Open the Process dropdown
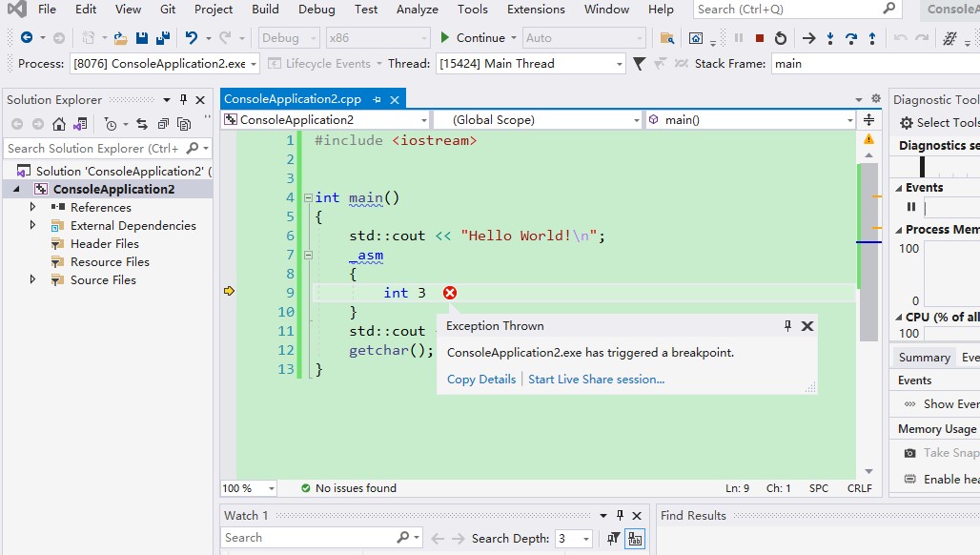980x555 pixels. (x=254, y=64)
